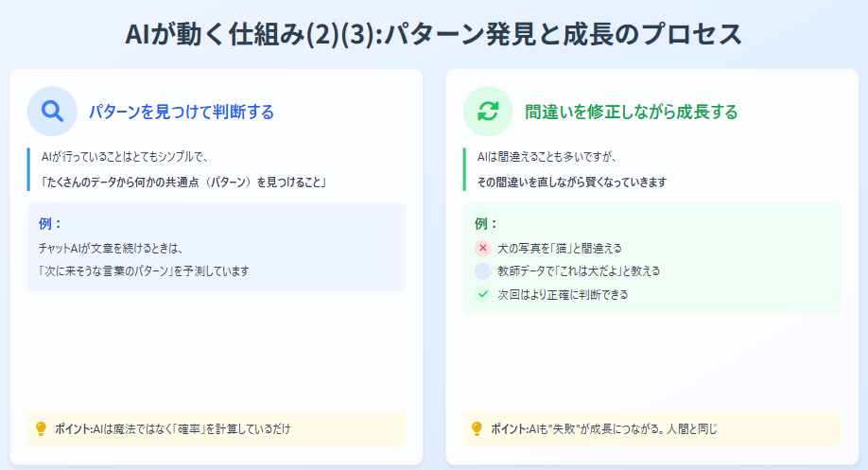Click the lightbulb icon in left ポイント box

pos(41,428)
